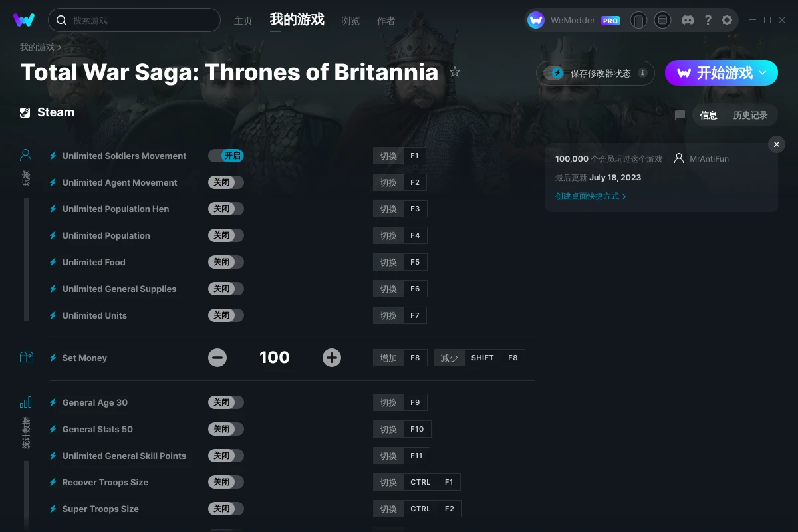Enable the Unlimited Food toggle

pos(226,262)
